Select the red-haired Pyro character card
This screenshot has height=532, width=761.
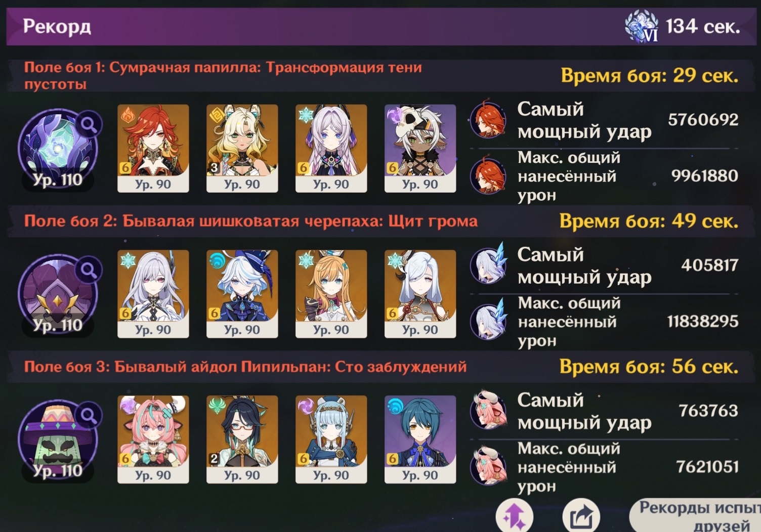(153, 149)
